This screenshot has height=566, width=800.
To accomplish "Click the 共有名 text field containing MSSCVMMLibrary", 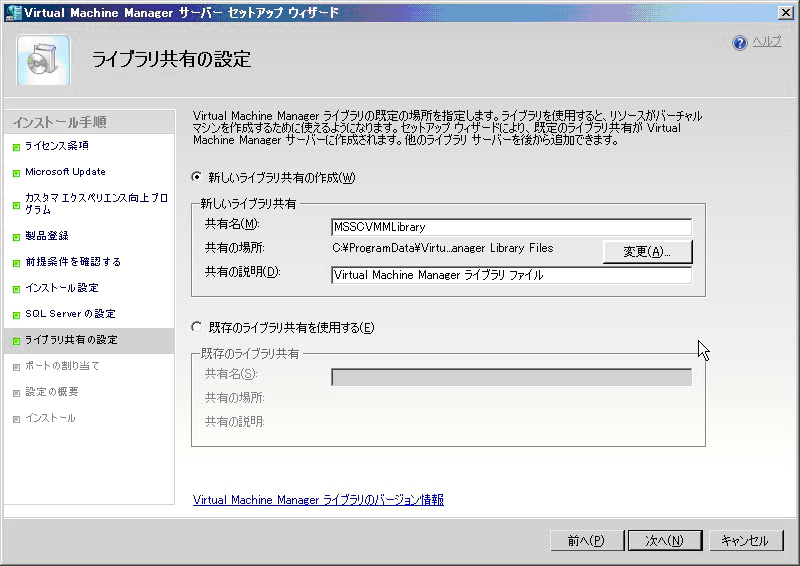I will pos(511,227).
